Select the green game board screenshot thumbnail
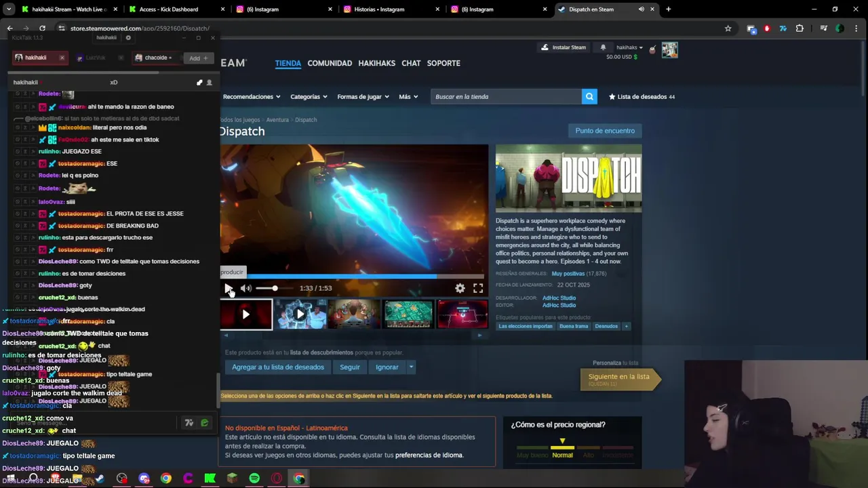 pos(408,314)
